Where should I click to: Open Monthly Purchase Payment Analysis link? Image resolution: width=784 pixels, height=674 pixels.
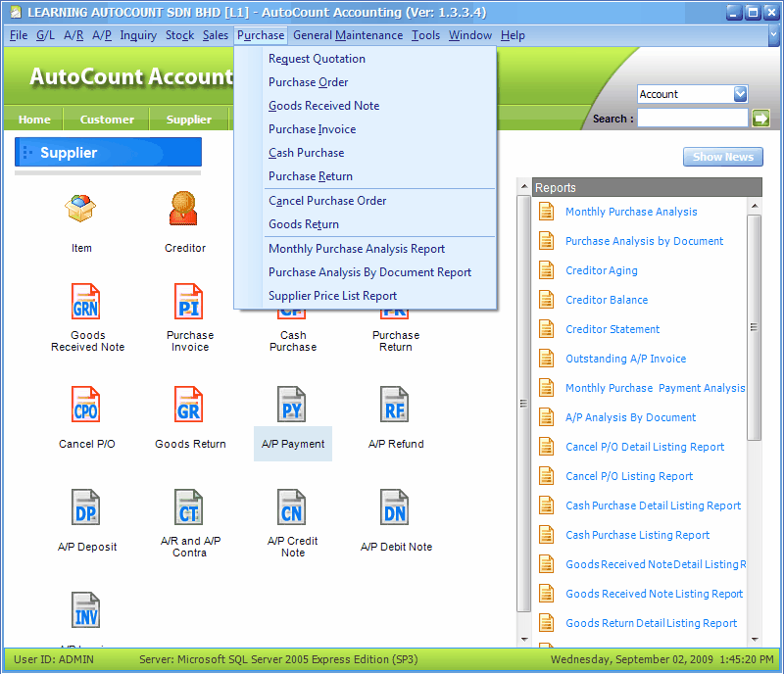[x=655, y=389]
